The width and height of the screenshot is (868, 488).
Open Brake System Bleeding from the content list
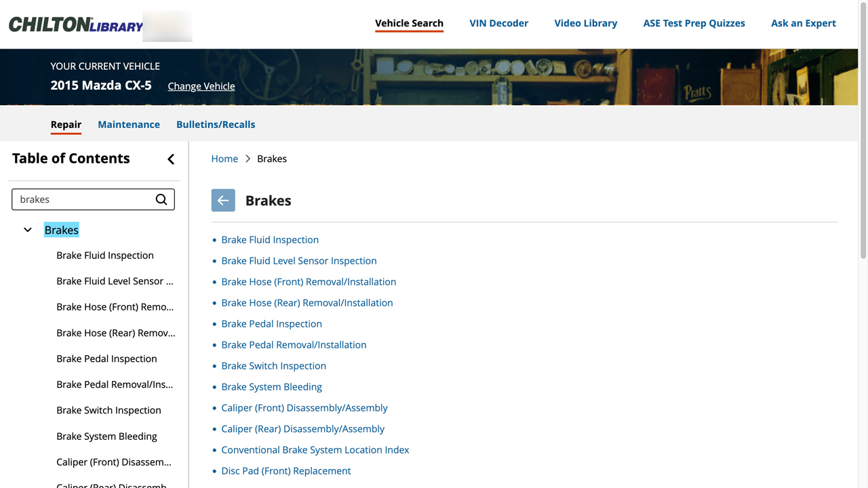click(x=271, y=386)
